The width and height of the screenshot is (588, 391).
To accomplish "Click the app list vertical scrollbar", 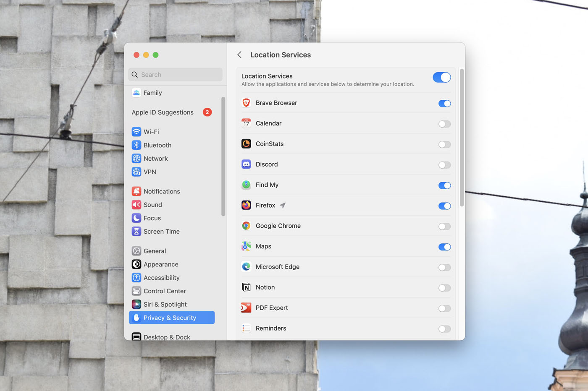I will click(462, 138).
